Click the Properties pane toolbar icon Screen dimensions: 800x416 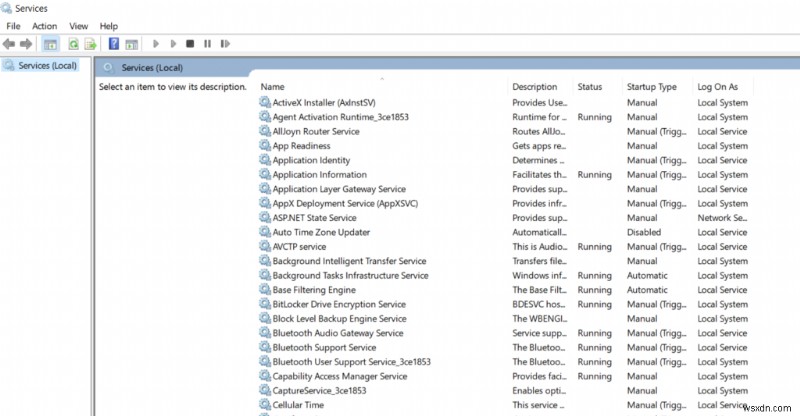point(132,44)
